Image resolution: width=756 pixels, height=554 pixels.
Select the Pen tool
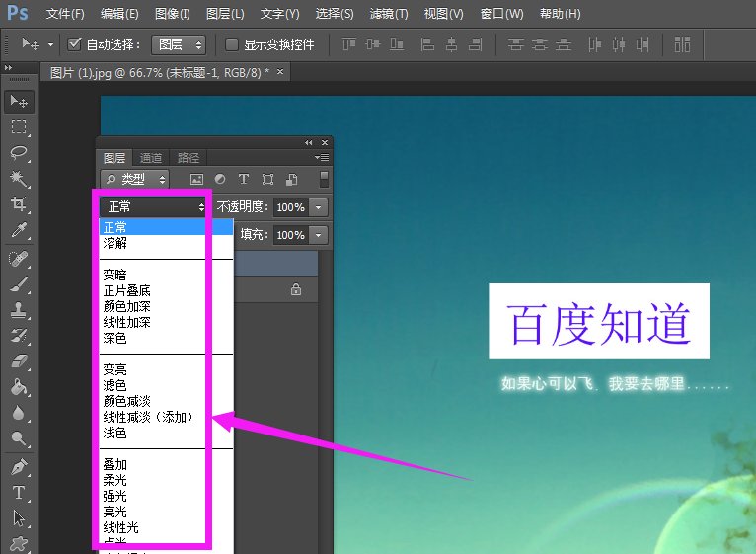tap(19, 467)
